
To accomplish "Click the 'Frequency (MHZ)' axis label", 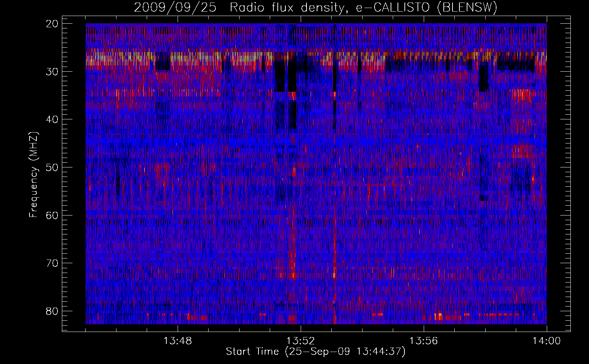I will point(33,174).
